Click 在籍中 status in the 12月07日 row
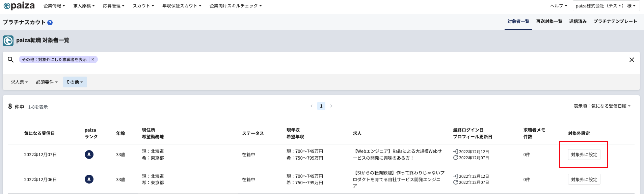 coord(248,155)
